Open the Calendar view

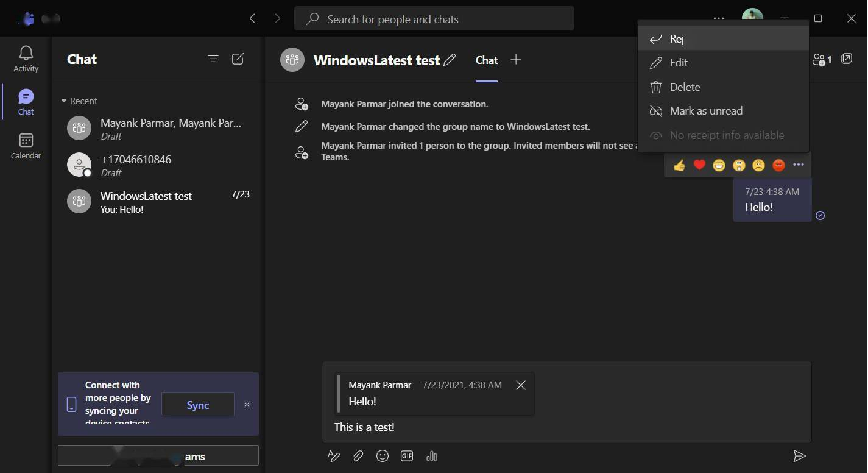coord(26,146)
